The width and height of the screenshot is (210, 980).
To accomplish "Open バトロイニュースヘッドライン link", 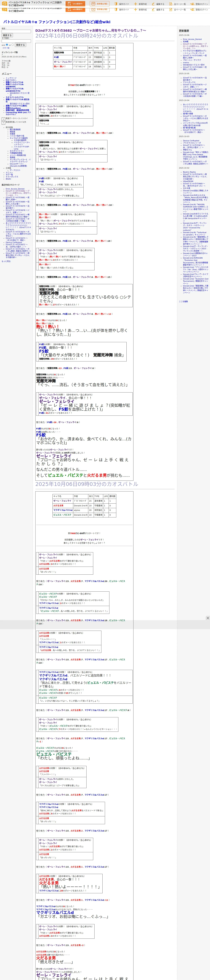I will 22,143.
